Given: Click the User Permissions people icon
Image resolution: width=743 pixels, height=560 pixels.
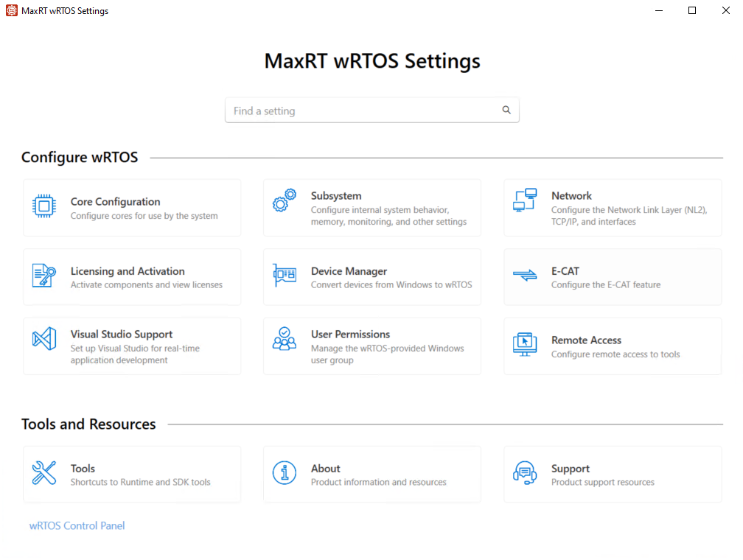Looking at the screenshot, I should pyautogui.click(x=285, y=339).
